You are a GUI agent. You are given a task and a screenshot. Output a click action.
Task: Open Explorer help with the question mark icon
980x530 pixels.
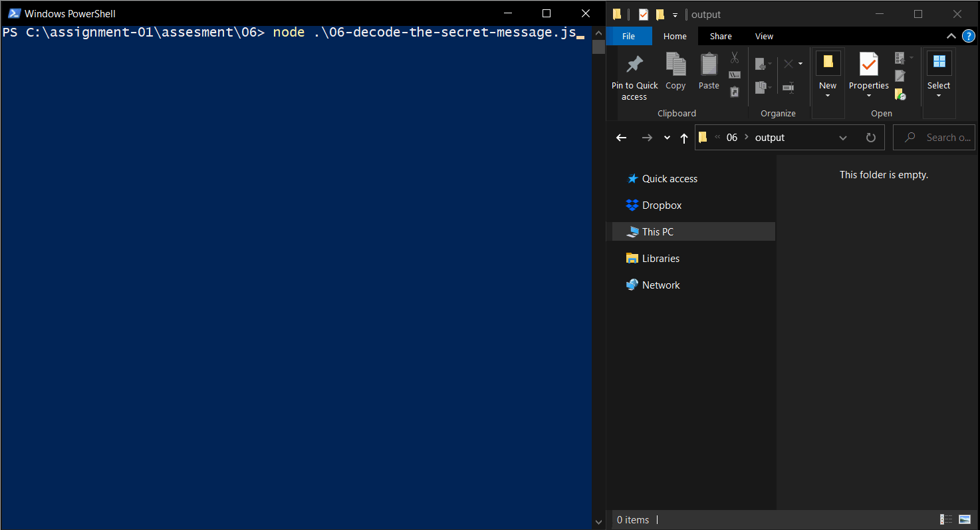point(969,36)
